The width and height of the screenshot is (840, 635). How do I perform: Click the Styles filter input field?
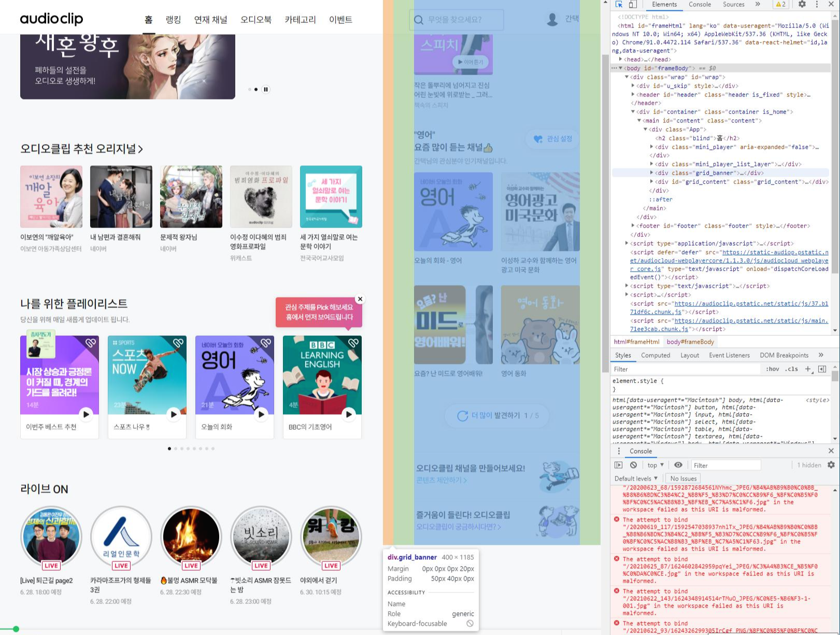685,369
